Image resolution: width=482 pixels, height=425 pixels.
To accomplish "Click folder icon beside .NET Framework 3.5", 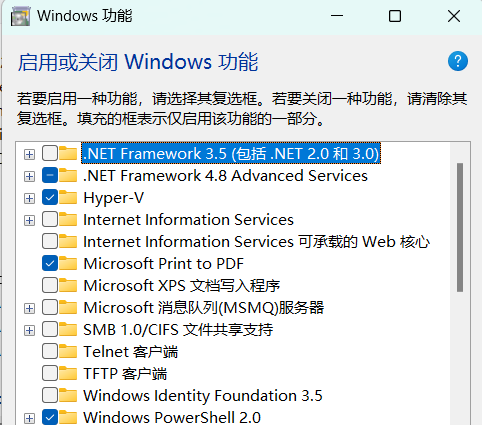I will pyautogui.click(x=68, y=153).
